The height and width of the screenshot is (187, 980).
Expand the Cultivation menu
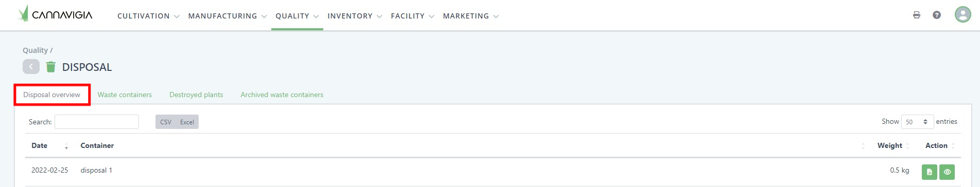(148, 16)
